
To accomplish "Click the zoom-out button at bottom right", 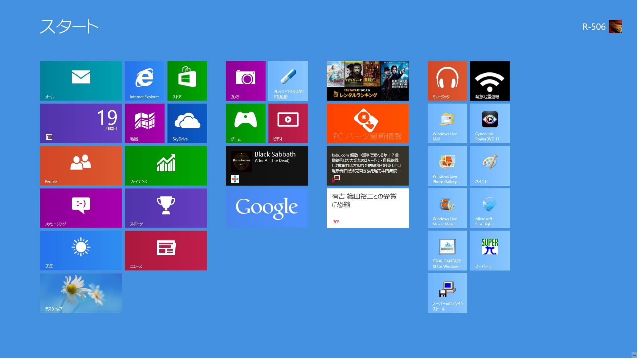I will (x=634, y=355).
